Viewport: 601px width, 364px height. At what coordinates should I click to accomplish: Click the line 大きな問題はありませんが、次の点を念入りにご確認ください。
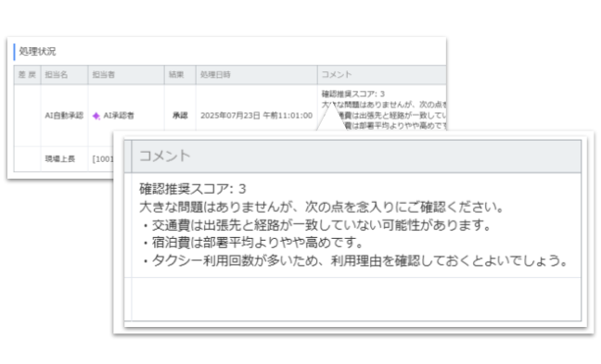click(x=321, y=207)
